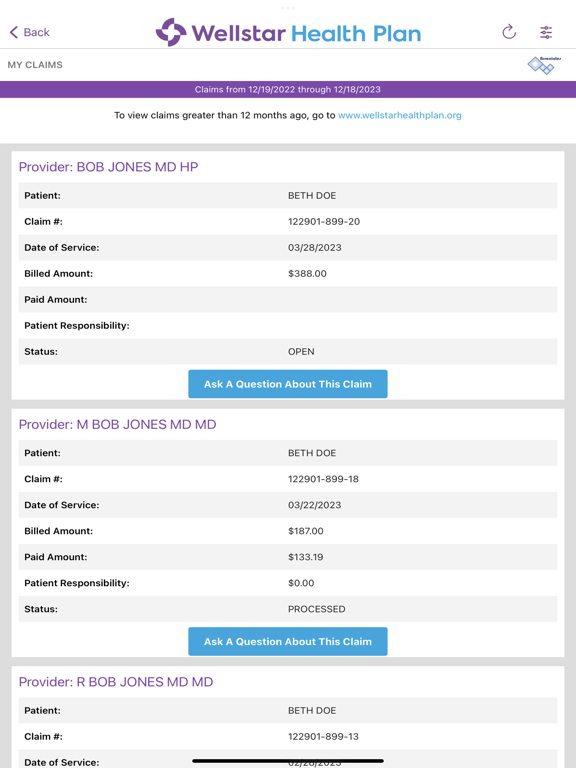Select provider heading BOB JONES MD HP
The height and width of the screenshot is (768, 576).
tap(108, 167)
